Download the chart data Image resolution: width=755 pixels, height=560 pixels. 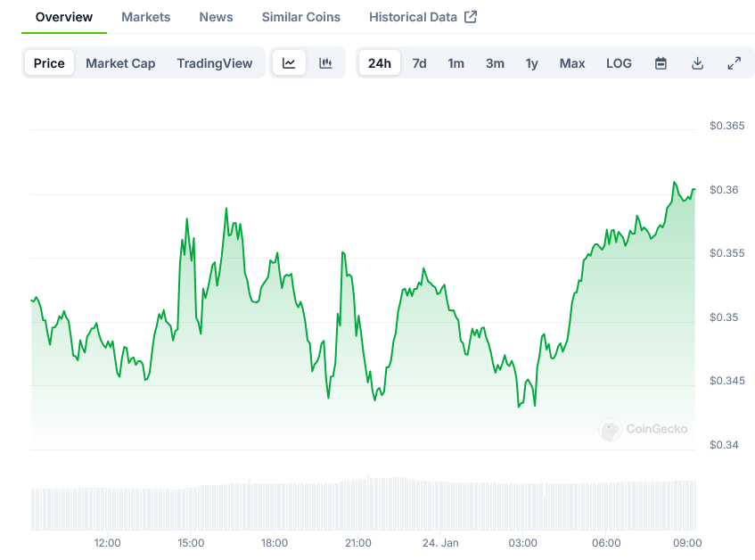pyautogui.click(x=697, y=63)
